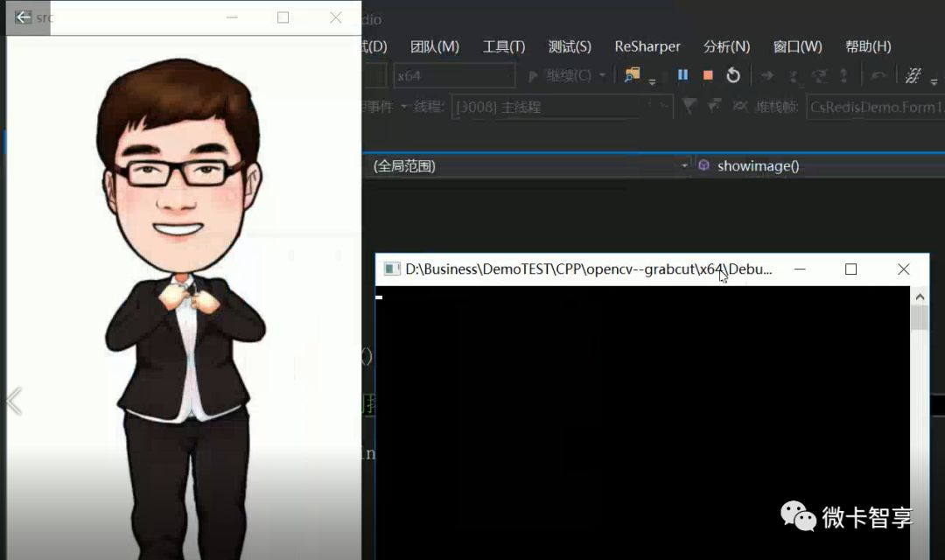The height and width of the screenshot is (560, 945).
Task: Open toolbar overflow arrow after the hatched-lines icon
Action: 934,81
